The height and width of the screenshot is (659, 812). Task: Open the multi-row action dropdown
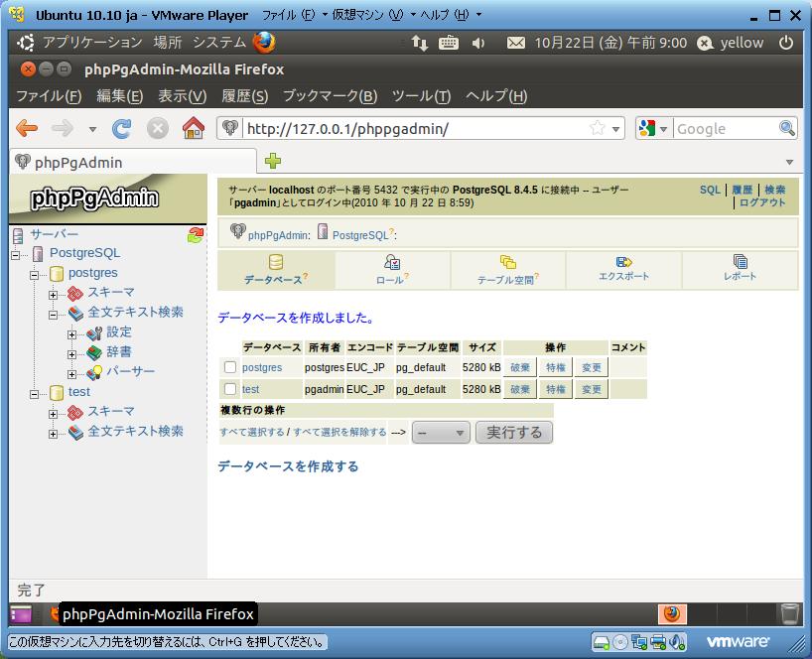click(441, 433)
